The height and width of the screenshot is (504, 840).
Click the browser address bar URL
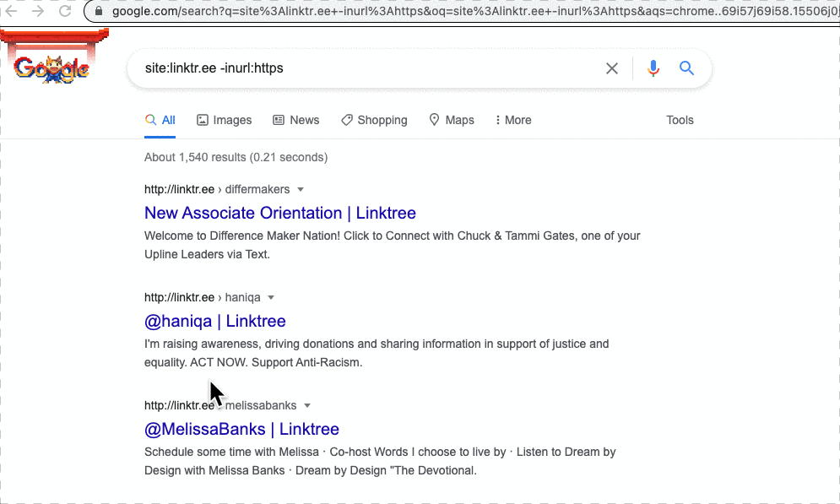click(x=474, y=11)
